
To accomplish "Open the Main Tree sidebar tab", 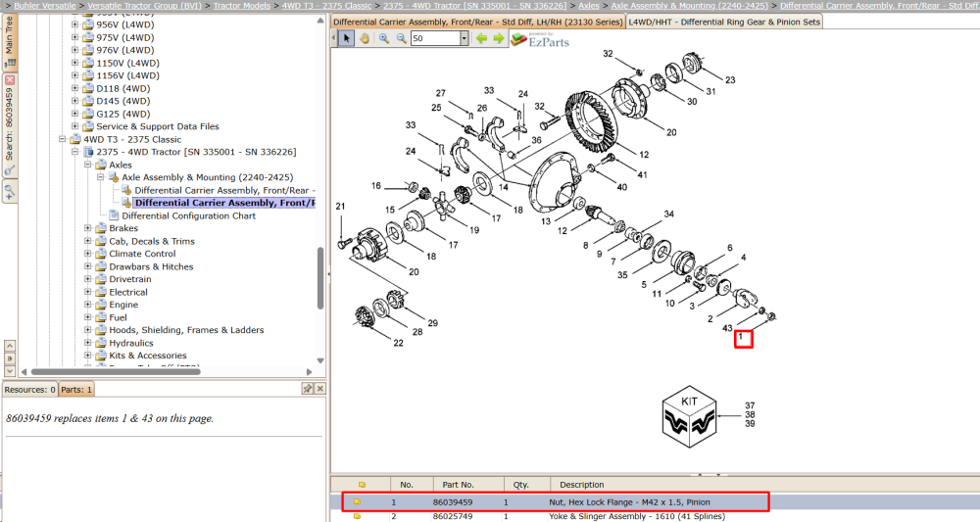I will [x=10, y=42].
